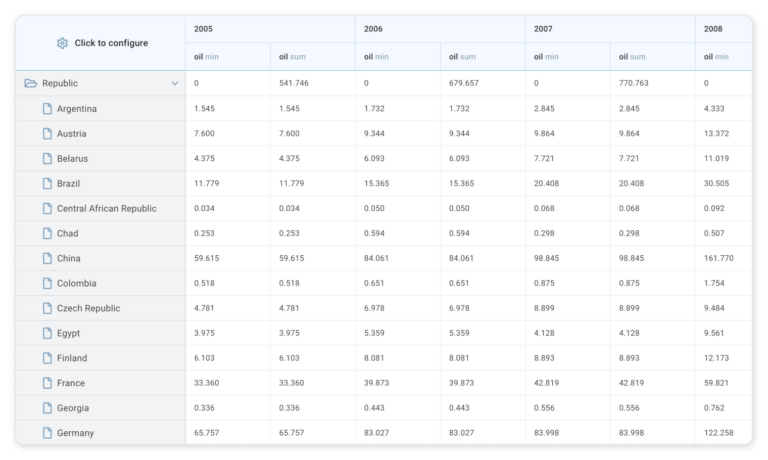Click the Czech Republic 2008 cell 9.484

pyautogui.click(x=724, y=308)
